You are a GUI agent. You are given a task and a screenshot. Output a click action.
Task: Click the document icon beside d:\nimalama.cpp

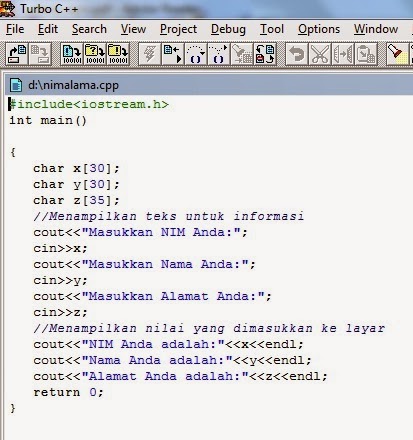[x=16, y=85]
